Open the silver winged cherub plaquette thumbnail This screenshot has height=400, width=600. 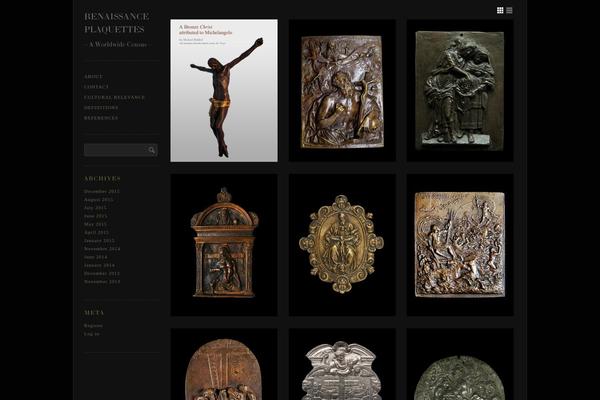342,364
